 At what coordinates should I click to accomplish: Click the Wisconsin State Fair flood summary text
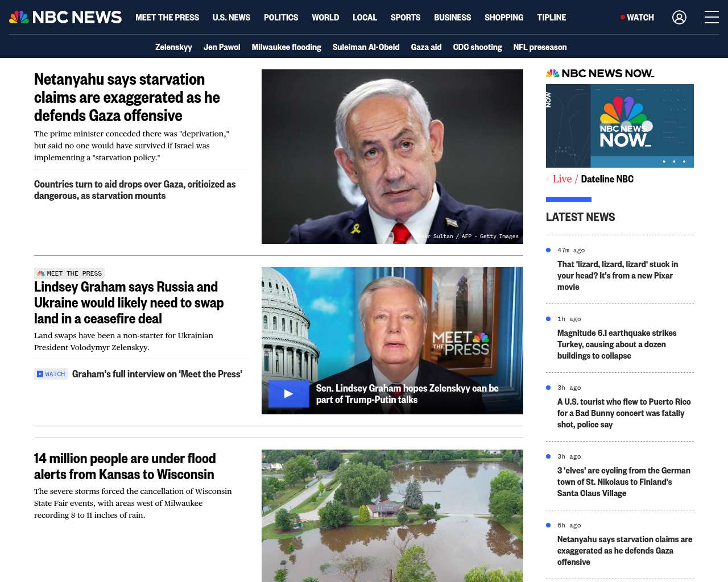pos(133,503)
